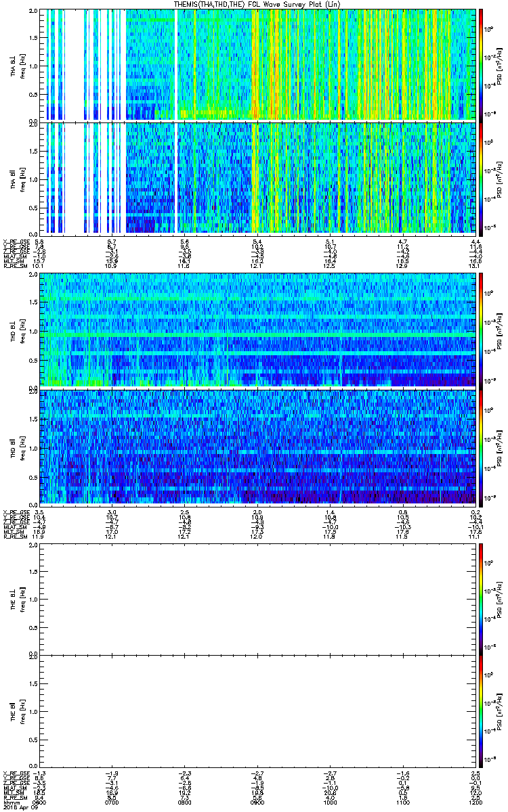Click the 0600 time tick label
The height and width of the screenshot is (812, 508).
(39, 802)
